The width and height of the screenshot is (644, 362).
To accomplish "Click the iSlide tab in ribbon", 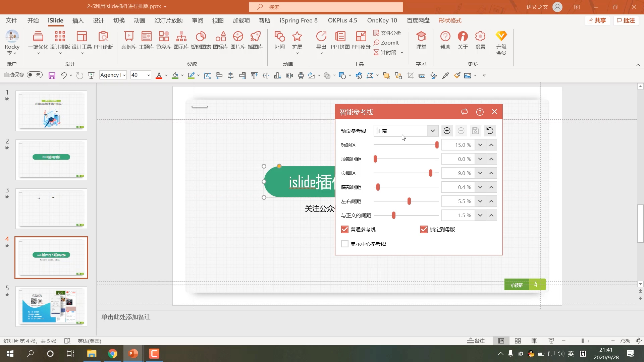I will pos(55,20).
